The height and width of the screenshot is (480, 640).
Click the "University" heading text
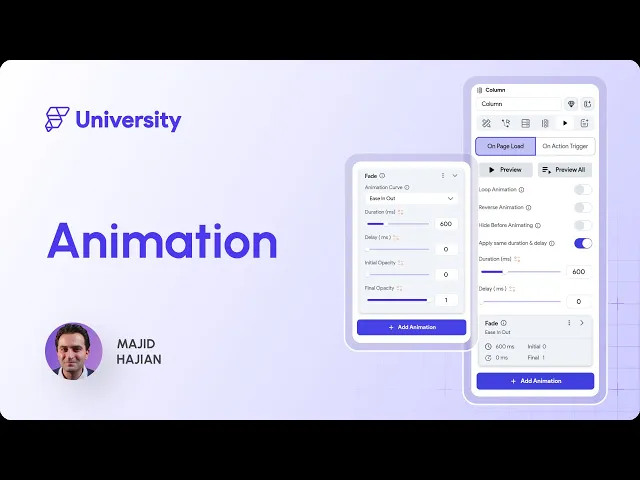(x=129, y=120)
